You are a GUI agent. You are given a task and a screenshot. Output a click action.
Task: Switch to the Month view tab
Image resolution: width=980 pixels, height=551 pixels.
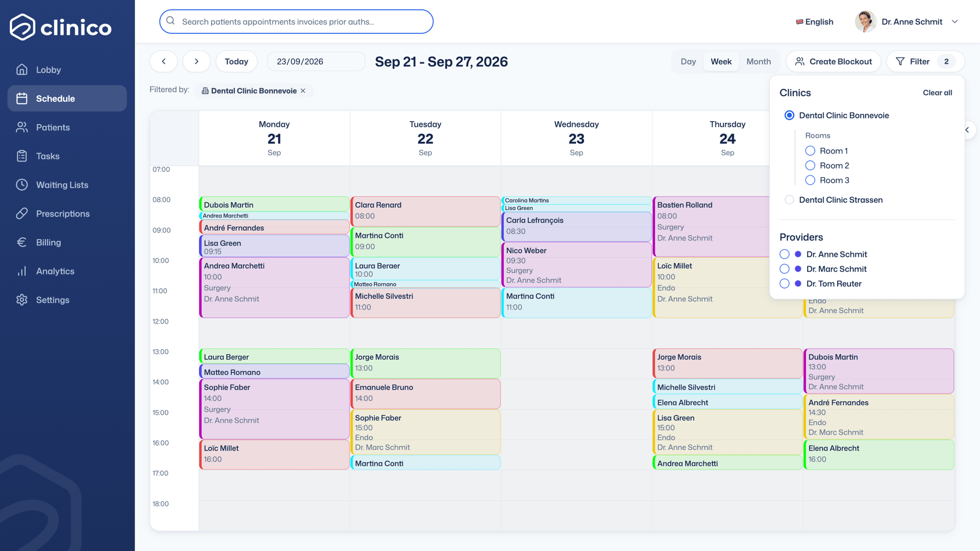click(x=759, y=61)
